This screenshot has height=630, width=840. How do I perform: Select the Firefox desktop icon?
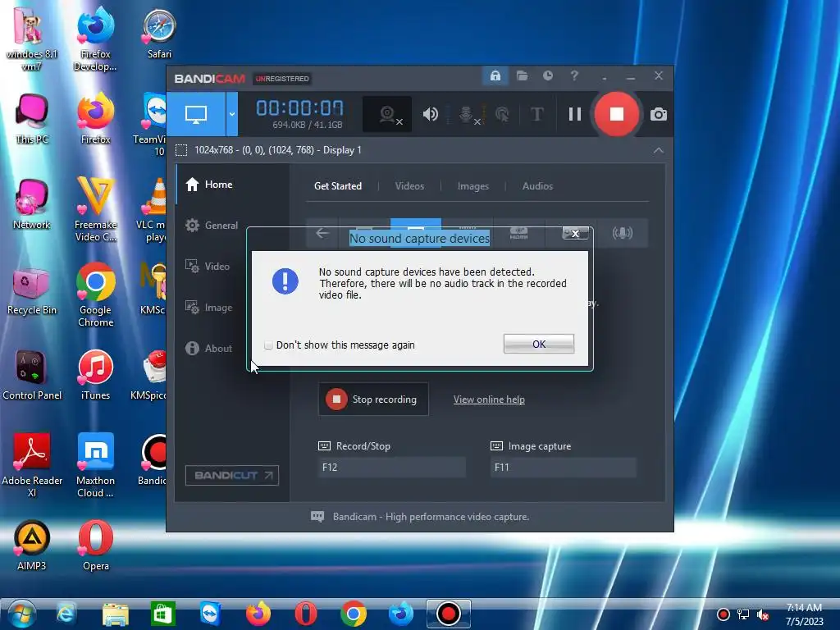(95, 119)
